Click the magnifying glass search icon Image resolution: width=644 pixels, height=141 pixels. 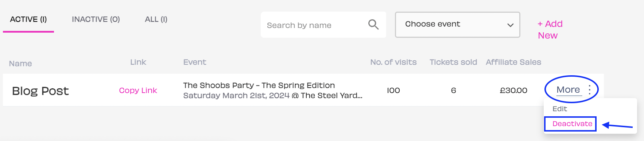[x=373, y=25]
